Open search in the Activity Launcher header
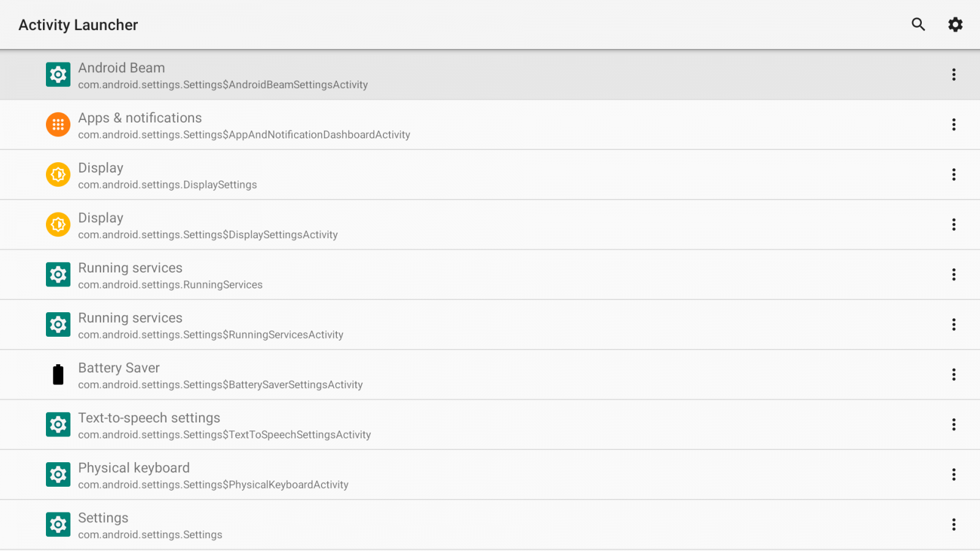Viewport: 980px width, 551px height. click(x=918, y=24)
